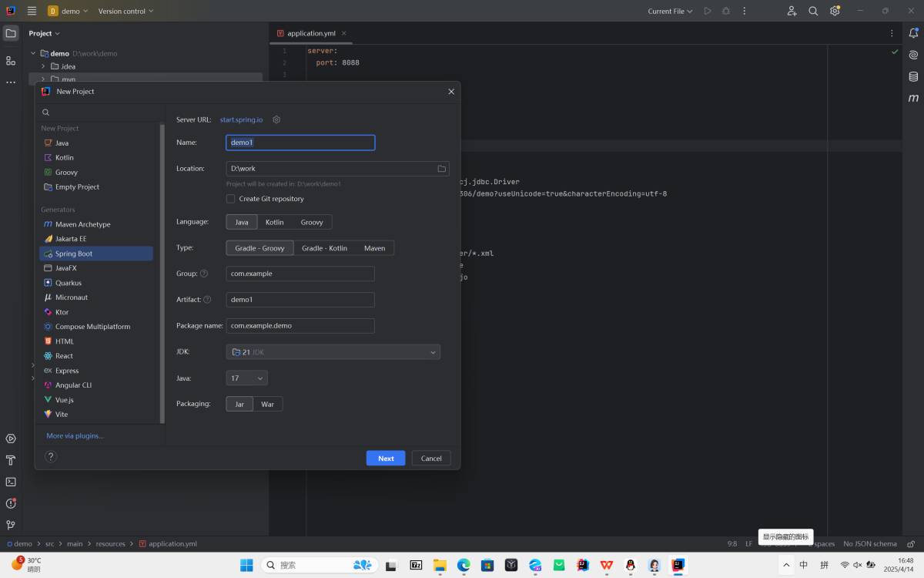Enable Create Git repository checkbox
This screenshot has width=924, height=578.
(x=230, y=199)
